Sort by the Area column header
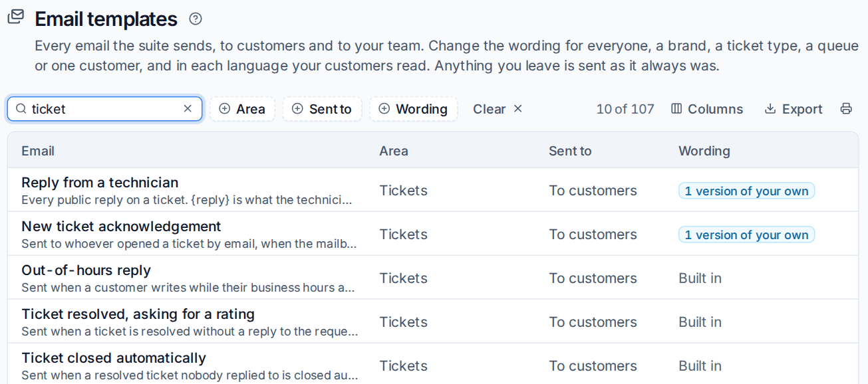Image resolution: width=868 pixels, height=384 pixels. point(394,151)
